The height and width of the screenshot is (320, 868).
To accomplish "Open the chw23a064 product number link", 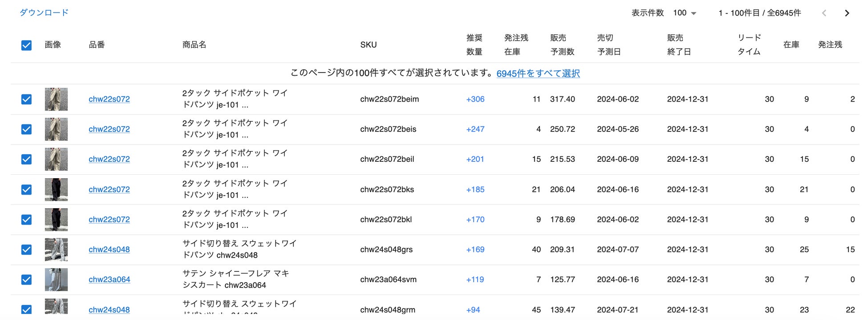I will pos(109,279).
